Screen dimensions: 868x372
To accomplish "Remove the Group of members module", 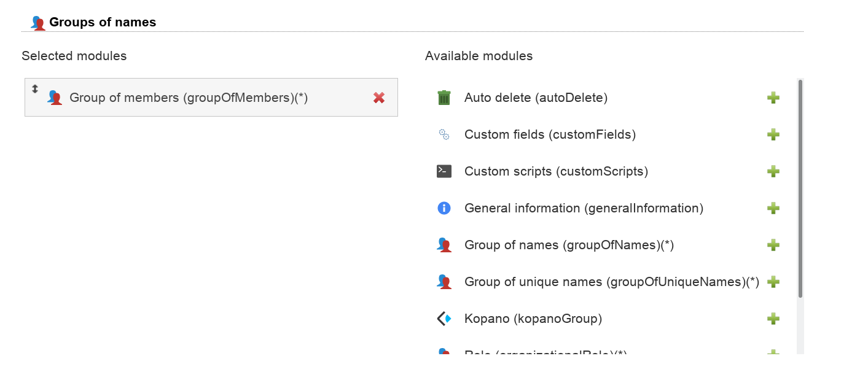I will tap(379, 98).
